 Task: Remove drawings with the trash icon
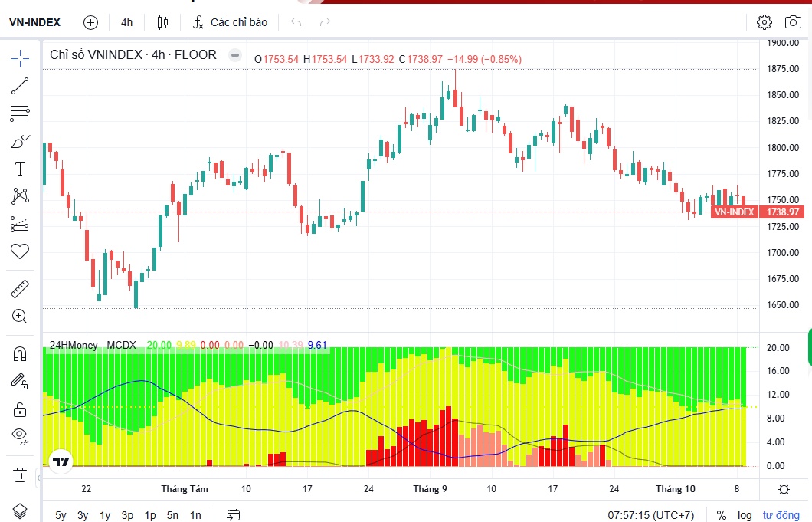(20, 474)
